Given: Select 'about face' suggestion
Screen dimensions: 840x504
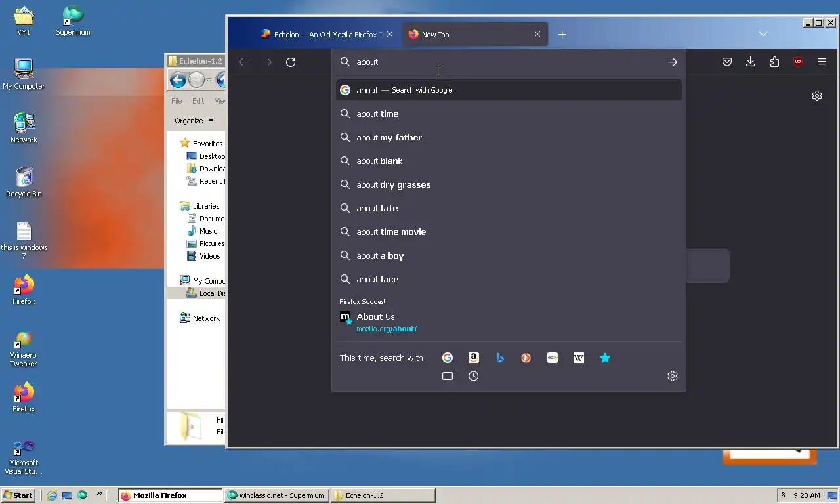Looking at the screenshot, I should (x=509, y=279).
